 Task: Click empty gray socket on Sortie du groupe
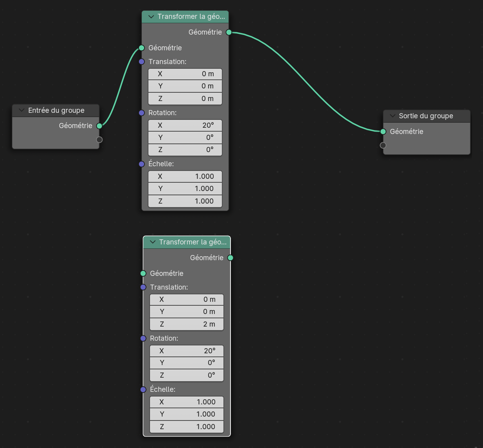pos(383,145)
